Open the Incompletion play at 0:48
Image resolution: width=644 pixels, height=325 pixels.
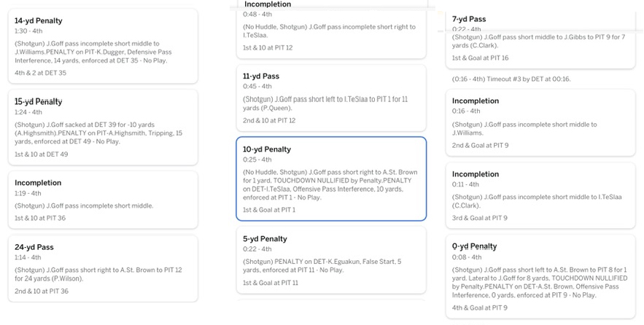click(330, 29)
